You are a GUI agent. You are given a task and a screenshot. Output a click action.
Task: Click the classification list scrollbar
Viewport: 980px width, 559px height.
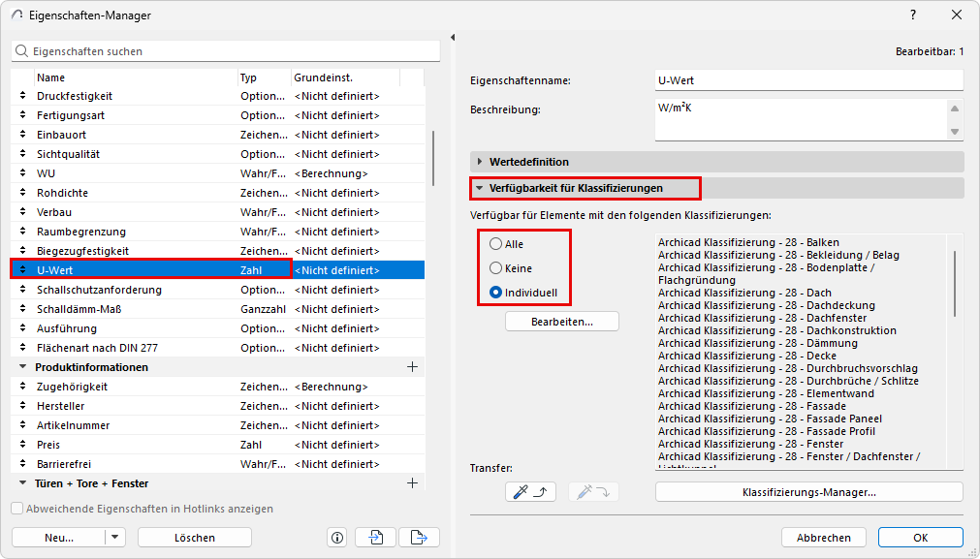tap(955, 284)
